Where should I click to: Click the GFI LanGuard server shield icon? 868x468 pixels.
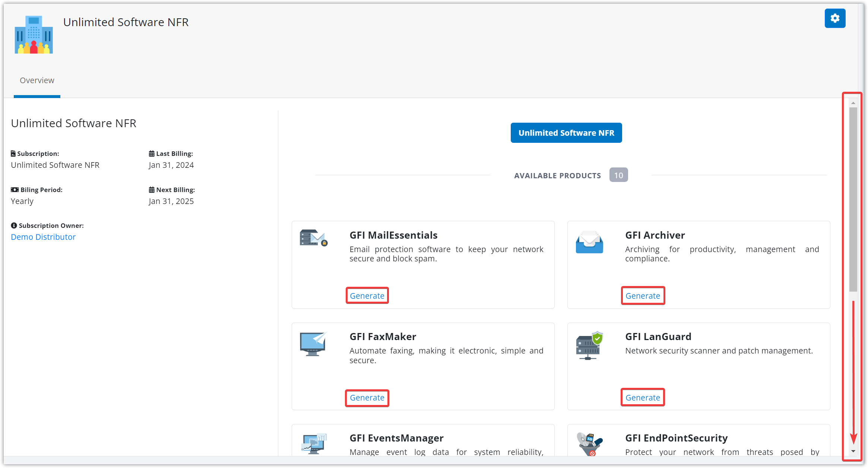[589, 345]
